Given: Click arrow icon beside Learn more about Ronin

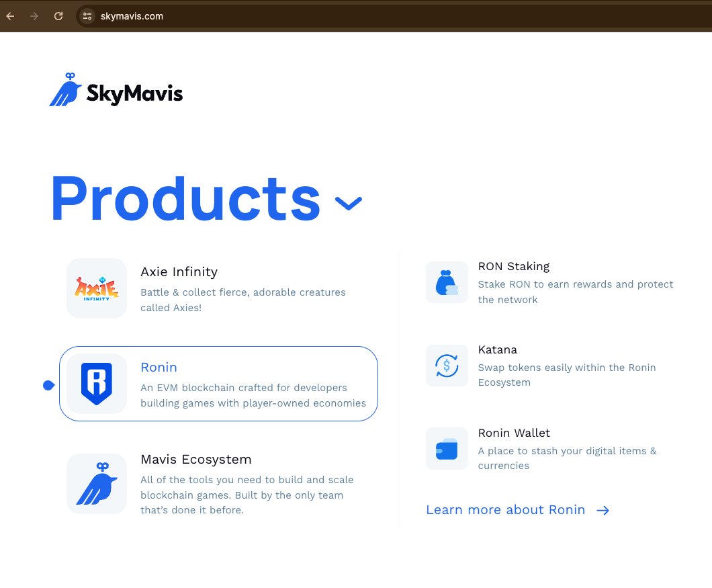Looking at the screenshot, I should 603,511.
